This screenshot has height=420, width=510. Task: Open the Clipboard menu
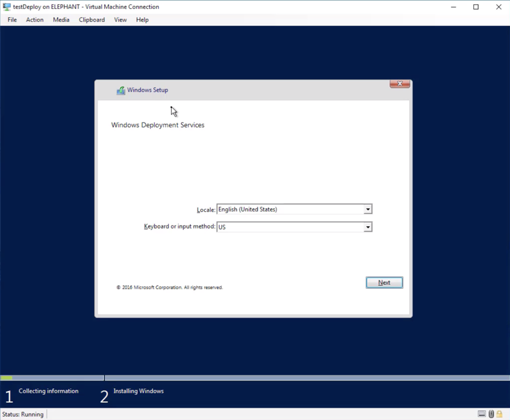(92, 20)
